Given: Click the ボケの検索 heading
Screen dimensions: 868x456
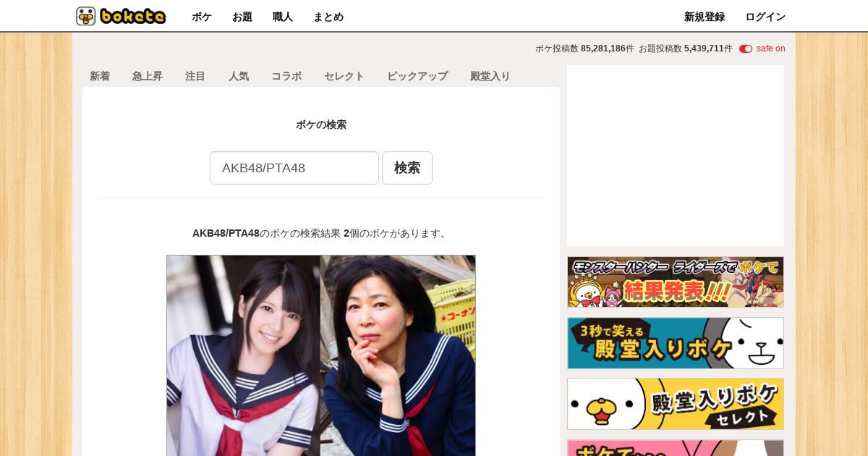Looking at the screenshot, I should (321, 124).
